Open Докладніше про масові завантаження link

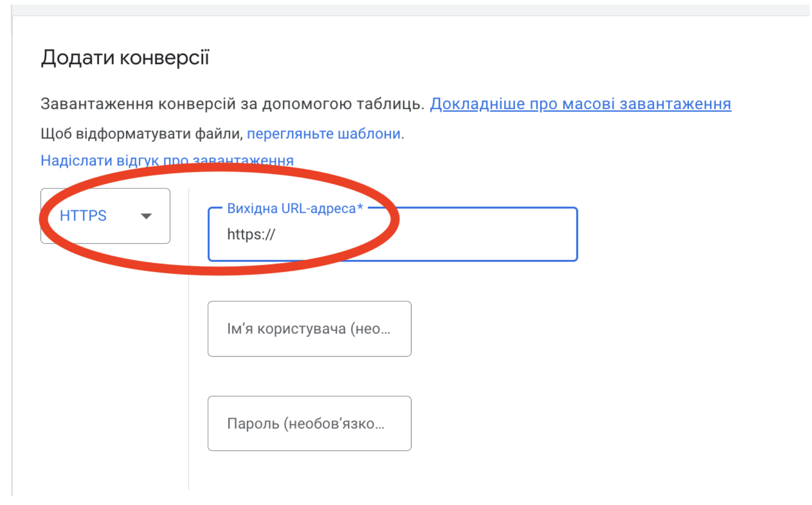point(581,104)
